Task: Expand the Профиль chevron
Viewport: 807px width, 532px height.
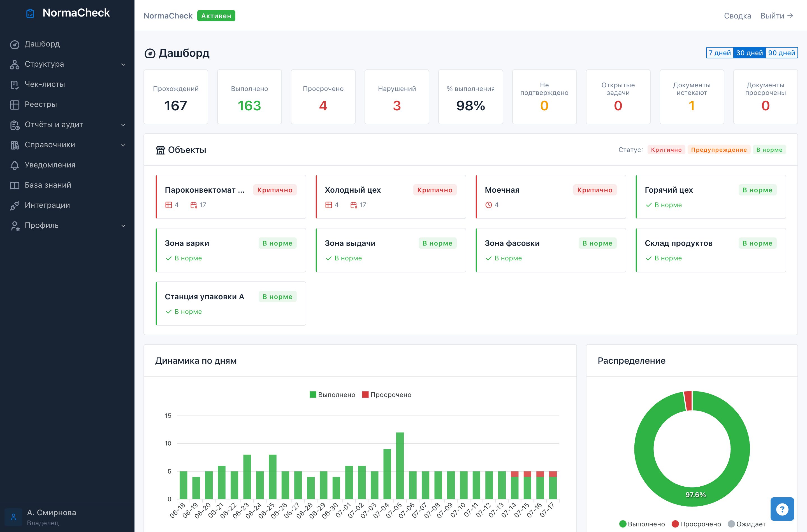Action: pyautogui.click(x=123, y=226)
